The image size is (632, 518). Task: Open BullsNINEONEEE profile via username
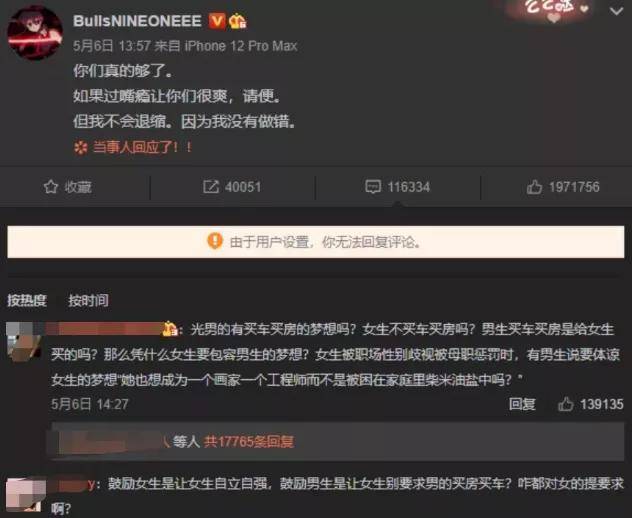(137, 21)
